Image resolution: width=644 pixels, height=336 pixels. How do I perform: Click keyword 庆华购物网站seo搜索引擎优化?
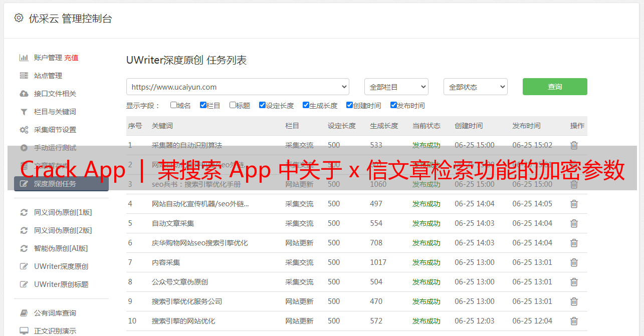[200, 243]
